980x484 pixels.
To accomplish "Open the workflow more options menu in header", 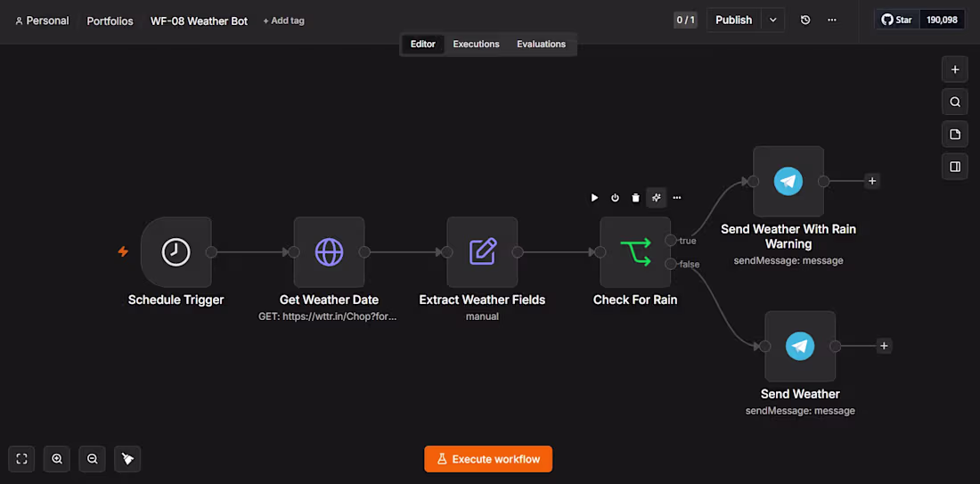I will coord(832,20).
